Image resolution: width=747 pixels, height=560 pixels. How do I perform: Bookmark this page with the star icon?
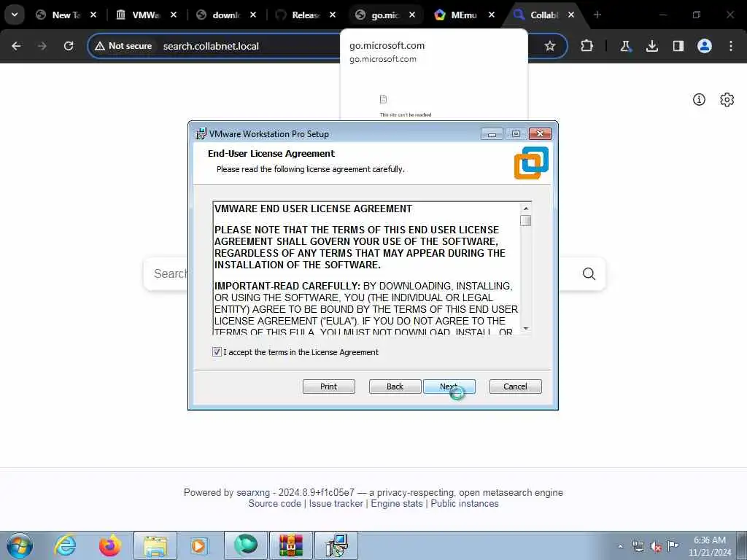click(550, 46)
